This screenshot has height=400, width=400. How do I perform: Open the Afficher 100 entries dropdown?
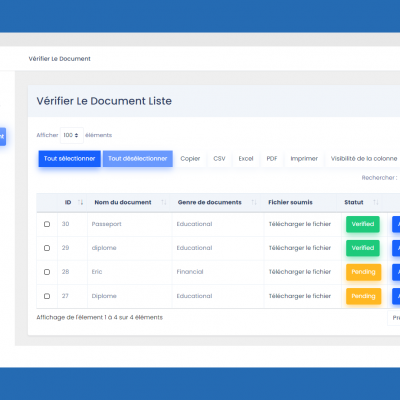71,135
